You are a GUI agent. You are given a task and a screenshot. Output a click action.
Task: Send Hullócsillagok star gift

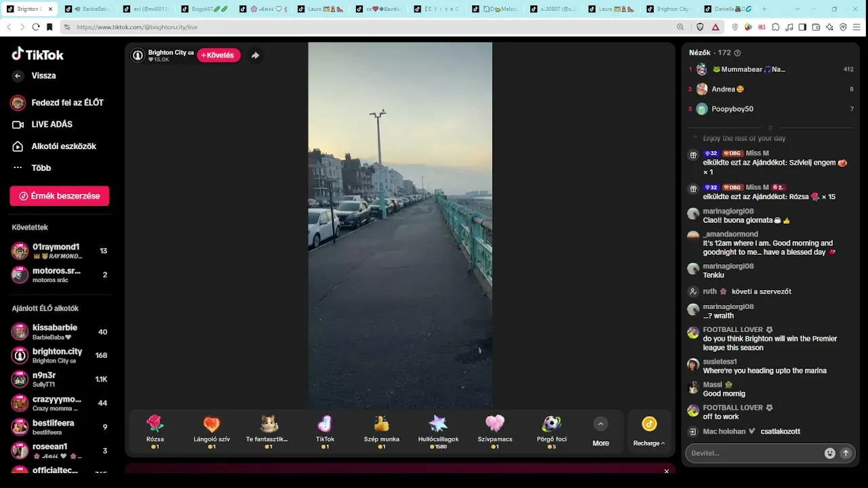pyautogui.click(x=438, y=432)
